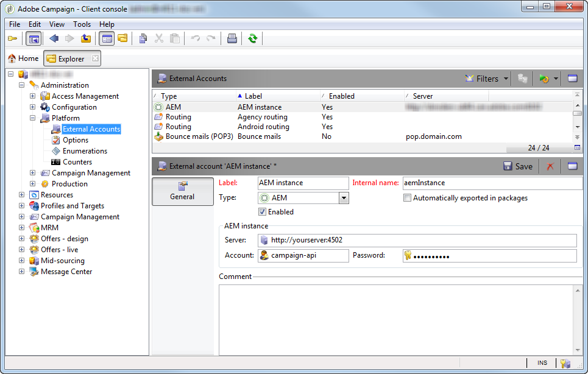
Task: Switch to the Home tab
Action: pos(23,58)
